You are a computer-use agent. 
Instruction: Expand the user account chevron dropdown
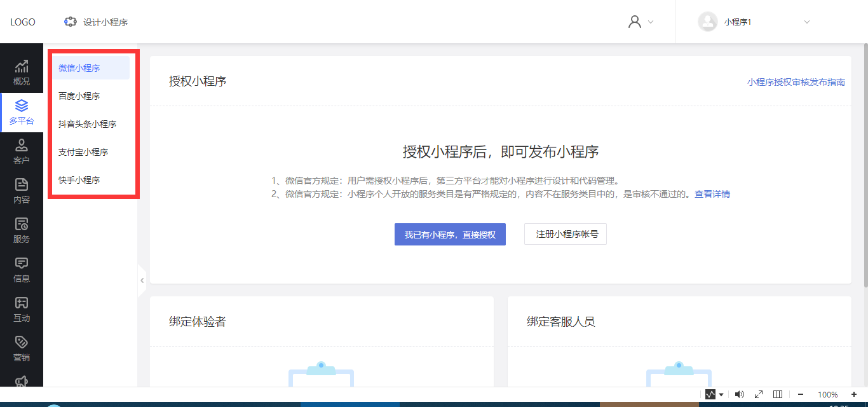(x=650, y=22)
